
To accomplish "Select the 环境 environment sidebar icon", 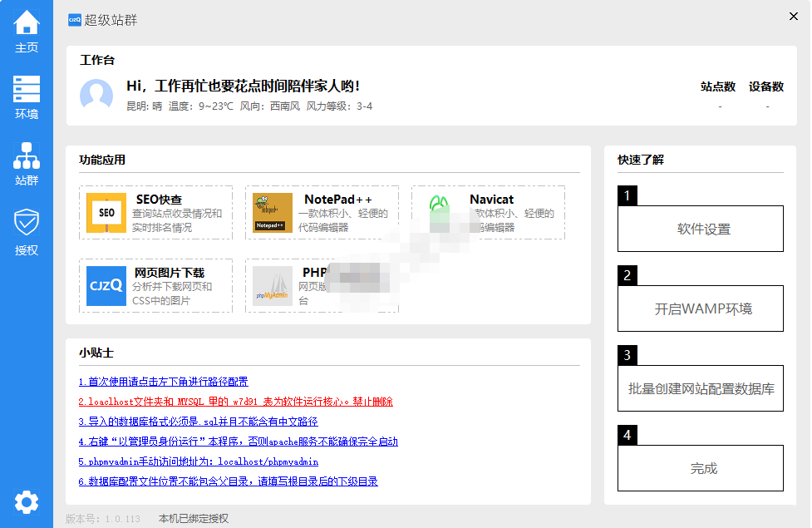I will 27,89.
